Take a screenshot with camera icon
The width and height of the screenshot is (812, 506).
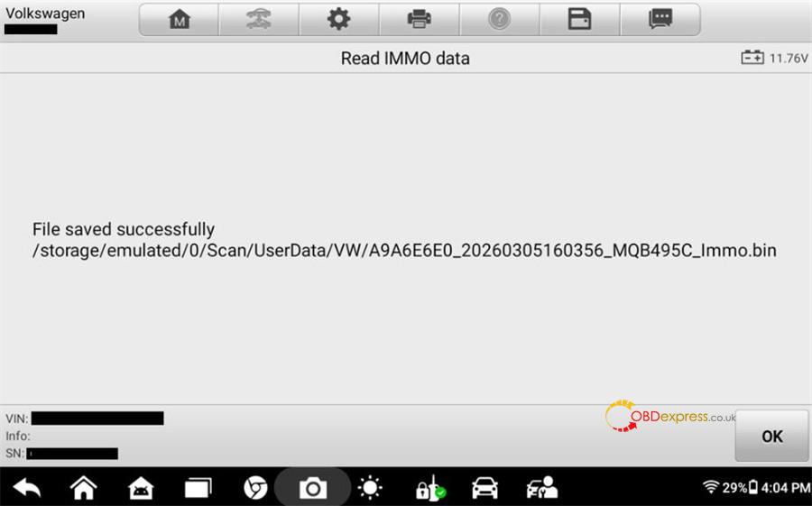[313, 488]
